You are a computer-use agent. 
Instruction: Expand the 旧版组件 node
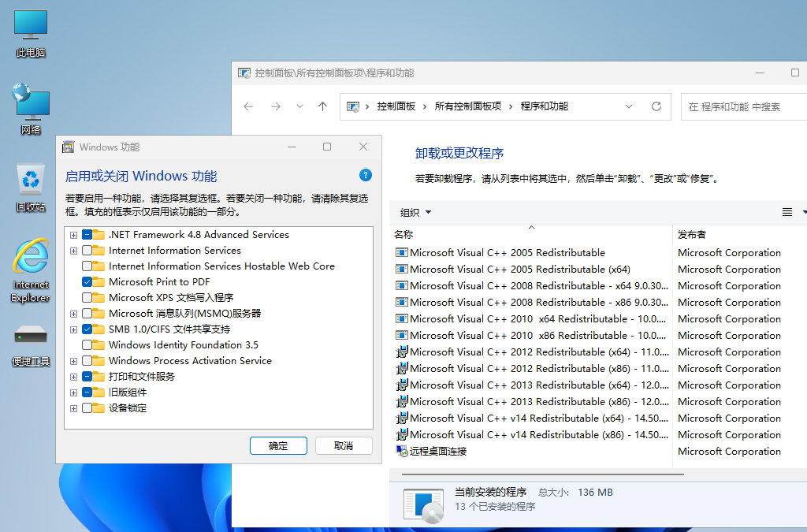point(73,392)
